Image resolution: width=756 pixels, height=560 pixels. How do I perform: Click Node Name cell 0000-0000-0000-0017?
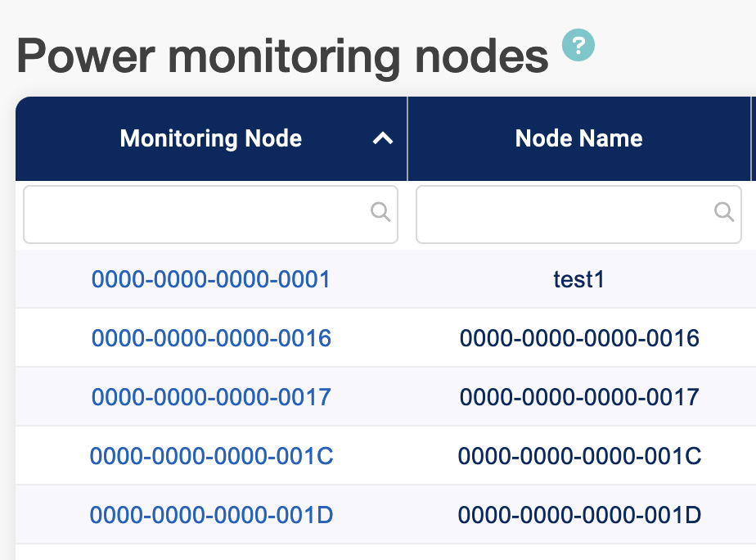tap(578, 397)
